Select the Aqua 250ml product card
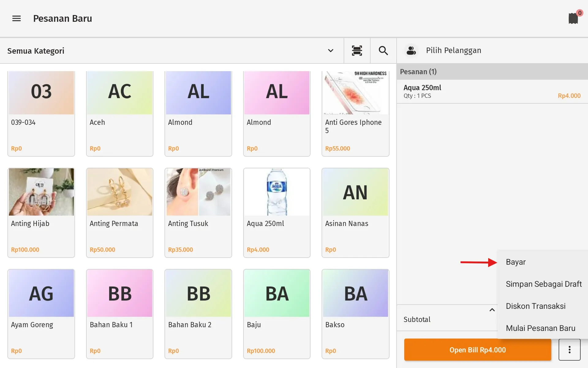 click(277, 213)
